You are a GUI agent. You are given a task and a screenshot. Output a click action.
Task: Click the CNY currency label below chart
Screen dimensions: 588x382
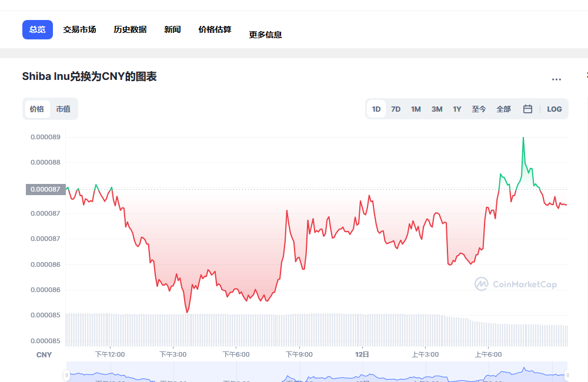pyautogui.click(x=44, y=354)
